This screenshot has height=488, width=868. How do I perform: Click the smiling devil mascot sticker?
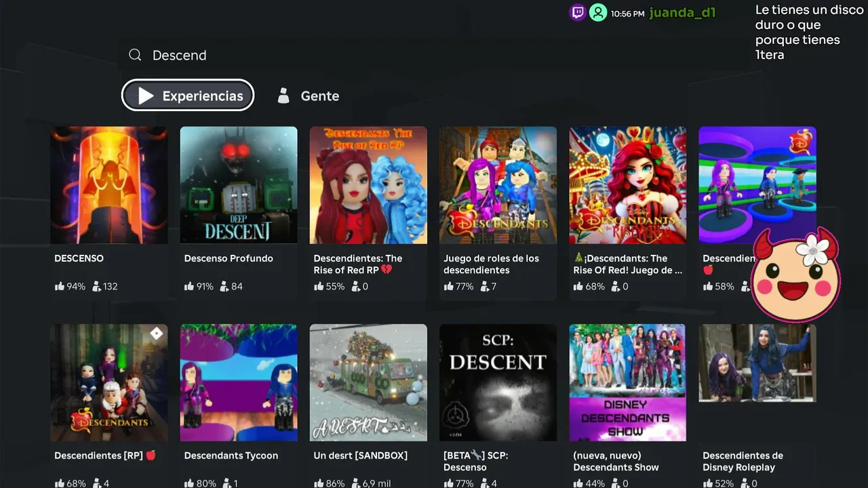tap(795, 274)
